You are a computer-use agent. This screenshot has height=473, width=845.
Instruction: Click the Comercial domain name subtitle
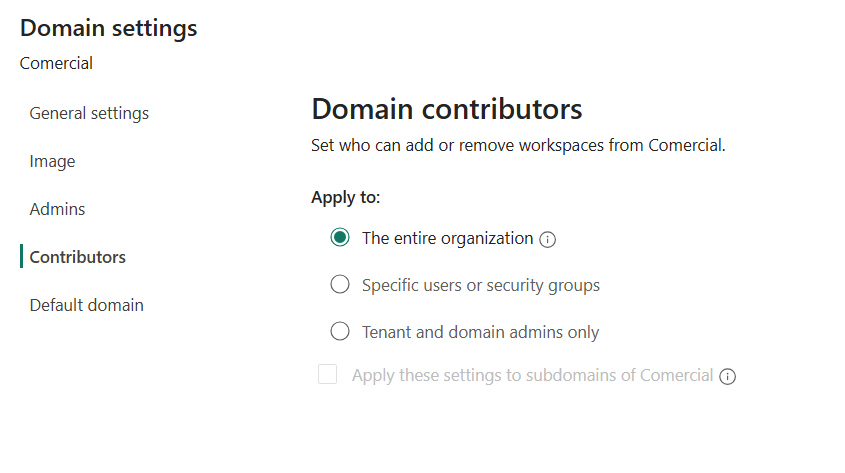click(x=56, y=63)
